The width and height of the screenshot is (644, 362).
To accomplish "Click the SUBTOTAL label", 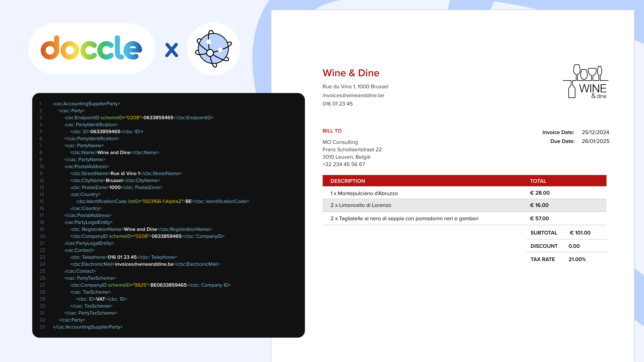I will coord(544,233).
